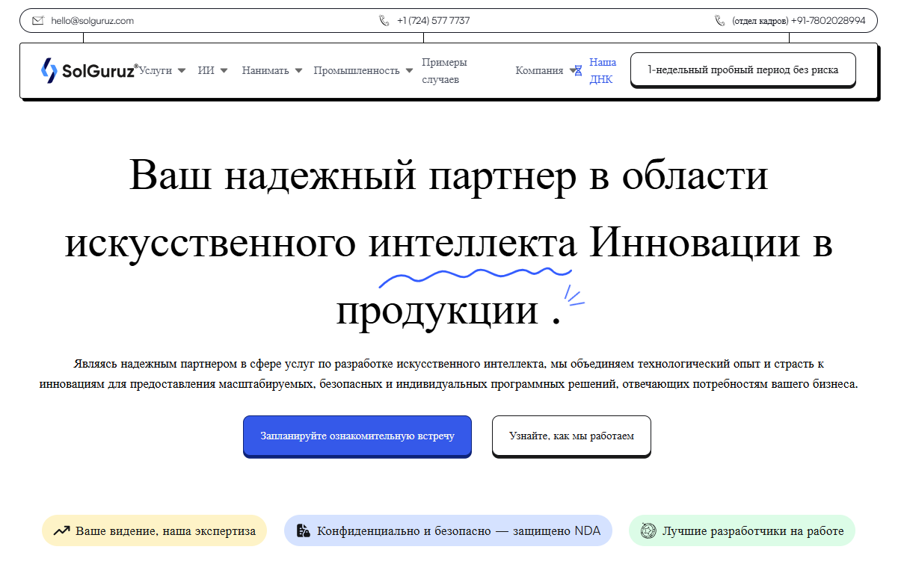The width and height of the screenshot is (910, 588).
Task: Open the Примеры случаев menu item
Action: click(x=444, y=71)
